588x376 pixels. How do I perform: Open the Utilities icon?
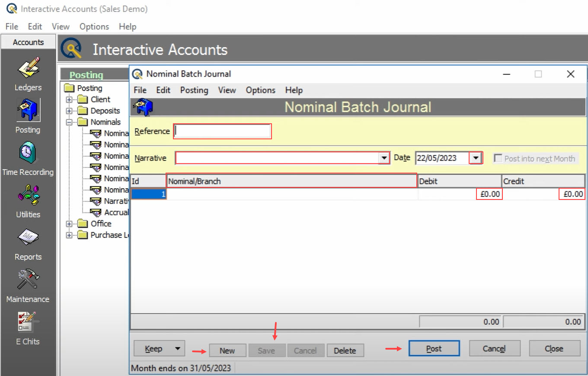pos(28,195)
